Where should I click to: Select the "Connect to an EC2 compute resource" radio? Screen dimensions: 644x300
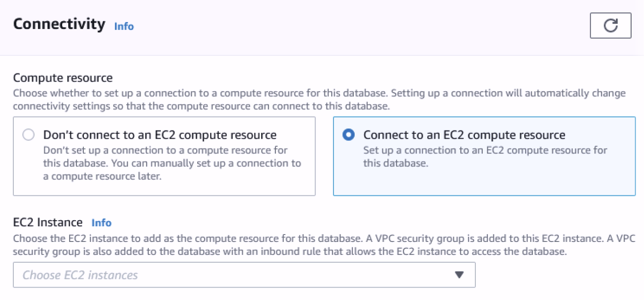tap(349, 135)
